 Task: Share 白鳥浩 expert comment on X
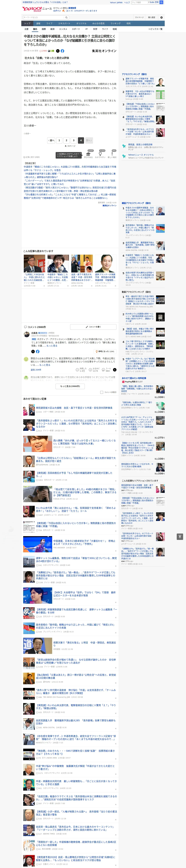[33, 351]
